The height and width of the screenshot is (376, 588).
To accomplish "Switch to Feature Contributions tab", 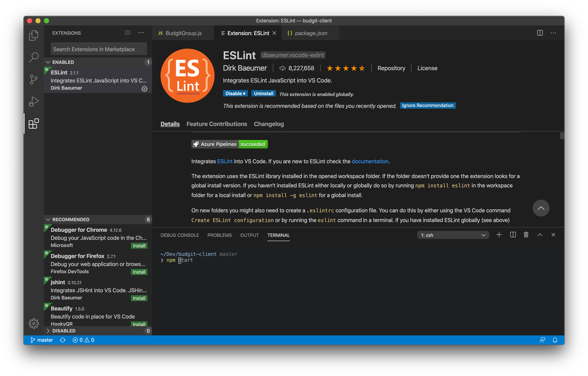I will tap(217, 124).
